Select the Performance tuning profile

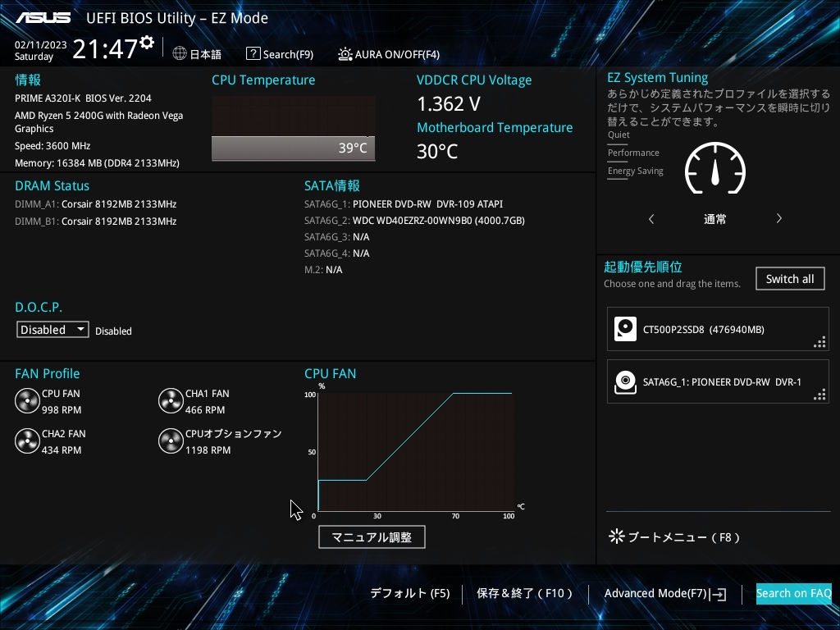click(633, 153)
